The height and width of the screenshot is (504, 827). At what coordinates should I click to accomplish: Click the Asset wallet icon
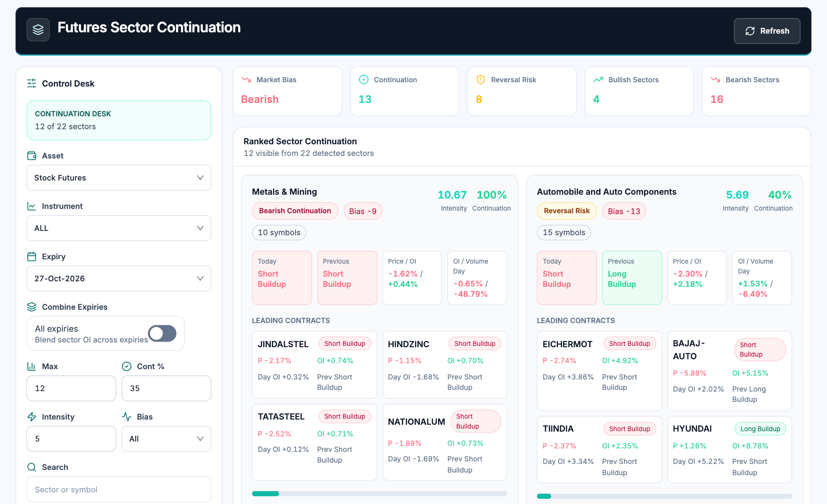click(x=32, y=156)
